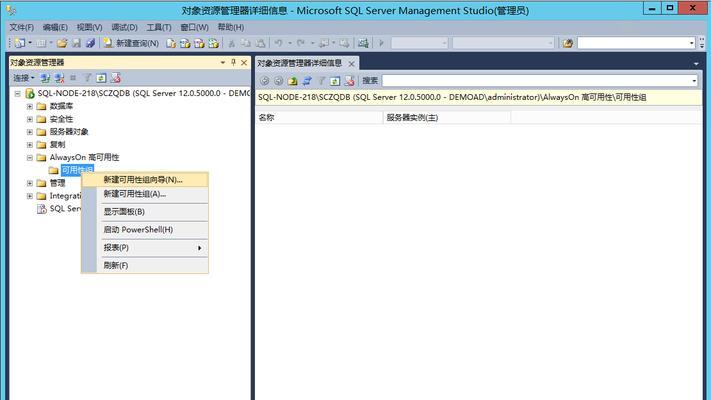The width and height of the screenshot is (711, 400).
Task: Click Filter funnel icon in Object Explorer toolbar
Action: pyautogui.click(x=87, y=78)
